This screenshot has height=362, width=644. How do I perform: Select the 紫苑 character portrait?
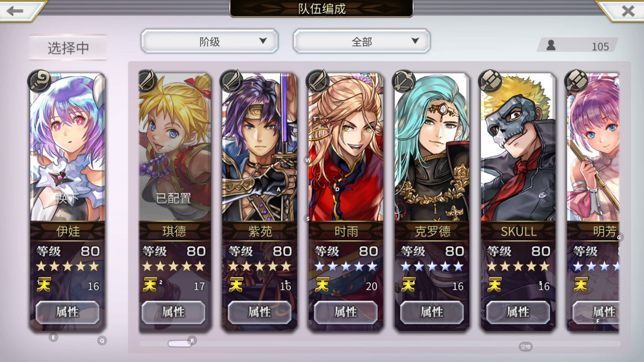pyautogui.click(x=260, y=147)
